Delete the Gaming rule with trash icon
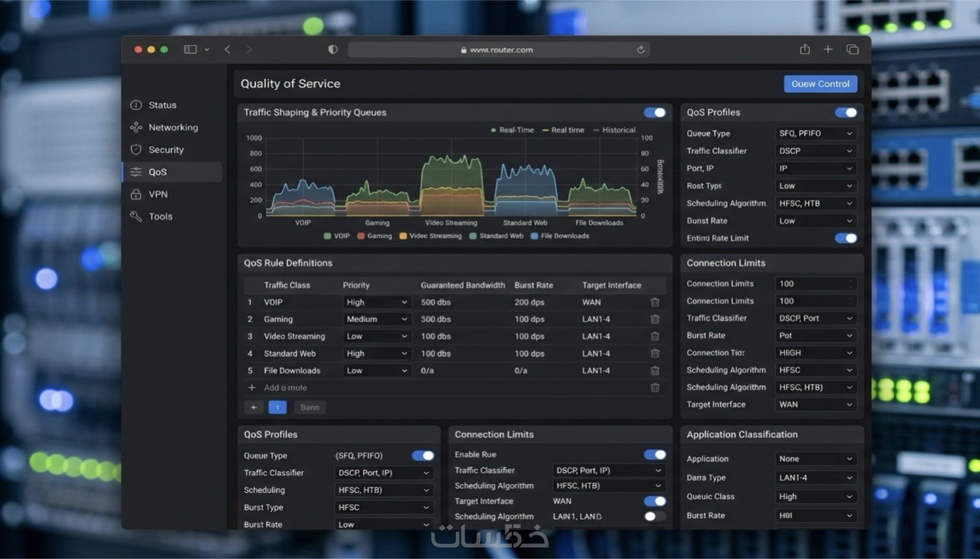Viewport: 980px width, 559px height. pos(655,319)
